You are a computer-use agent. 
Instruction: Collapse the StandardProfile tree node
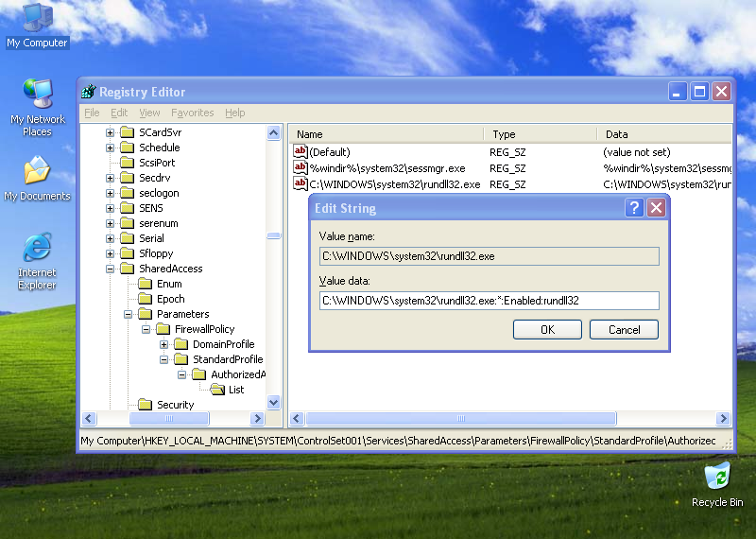point(163,359)
